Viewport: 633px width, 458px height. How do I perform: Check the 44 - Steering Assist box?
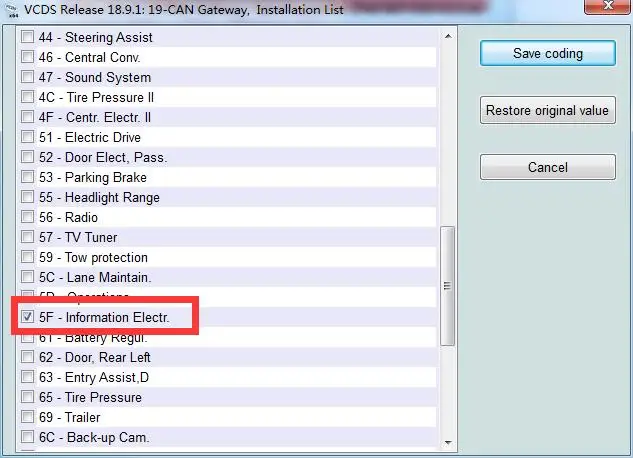pyautogui.click(x=27, y=37)
